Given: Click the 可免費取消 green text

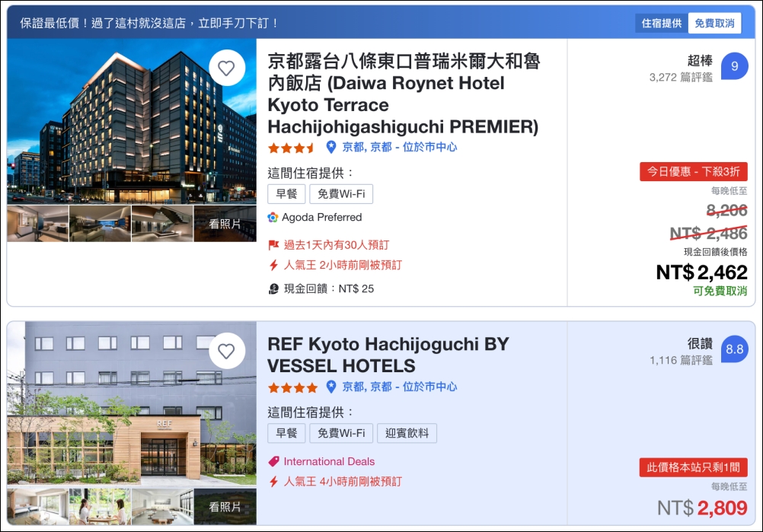Looking at the screenshot, I should point(720,291).
